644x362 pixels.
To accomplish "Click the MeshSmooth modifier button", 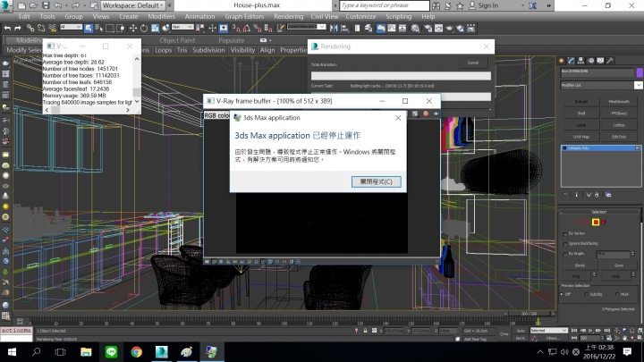I will [x=619, y=101].
